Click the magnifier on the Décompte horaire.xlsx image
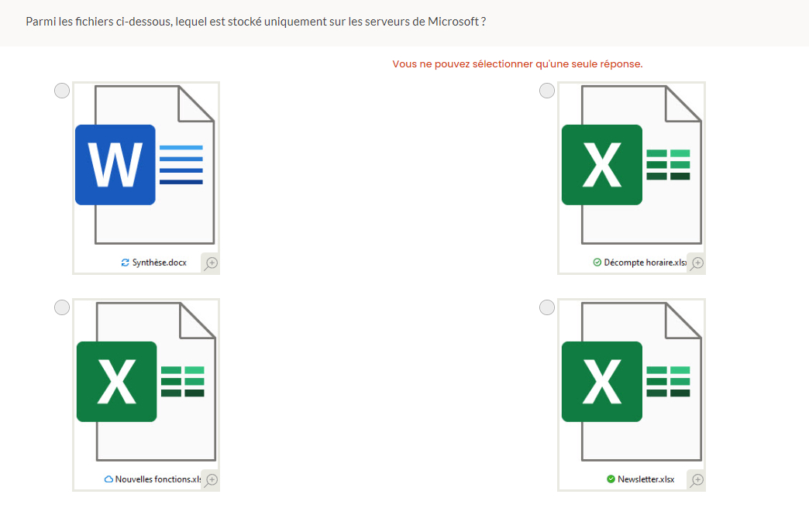 point(696,263)
